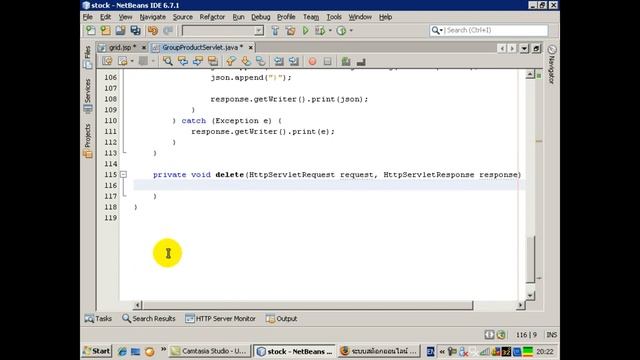Open the Tools menu
This screenshot has height=360, width=640.
coord(334,17)
